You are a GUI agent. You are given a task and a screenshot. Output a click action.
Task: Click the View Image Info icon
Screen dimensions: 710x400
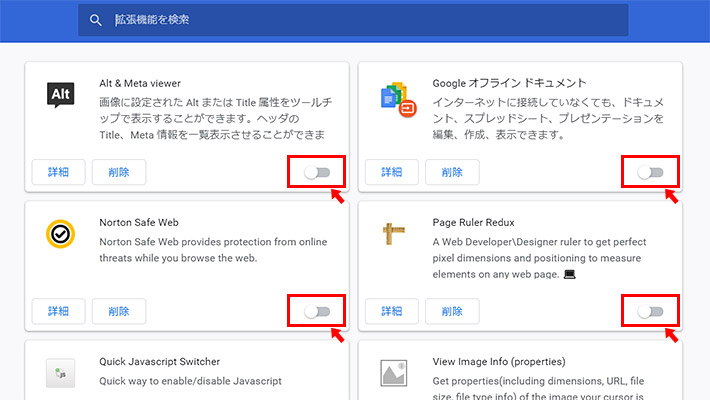point(393,373)
